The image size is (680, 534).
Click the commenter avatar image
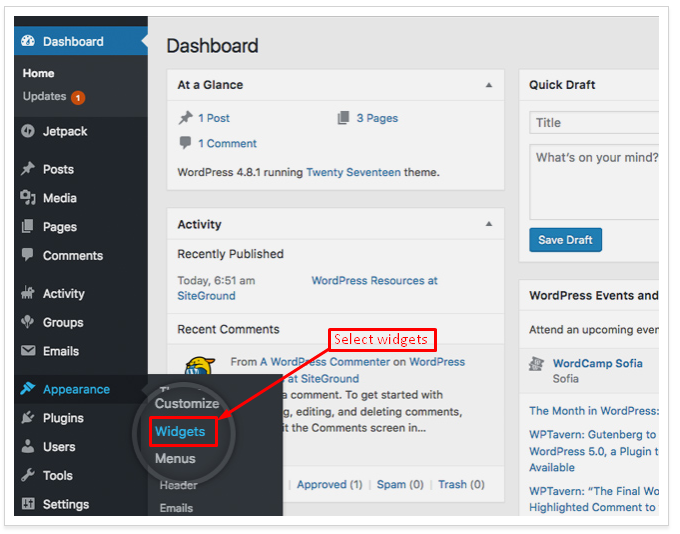click(x=200, y=366)
